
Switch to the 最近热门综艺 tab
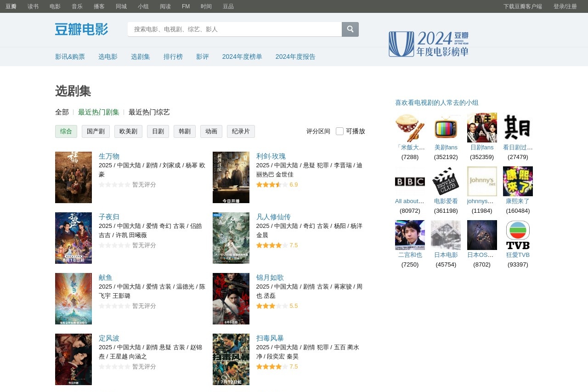pyautogui.click(x=149, y=112)
